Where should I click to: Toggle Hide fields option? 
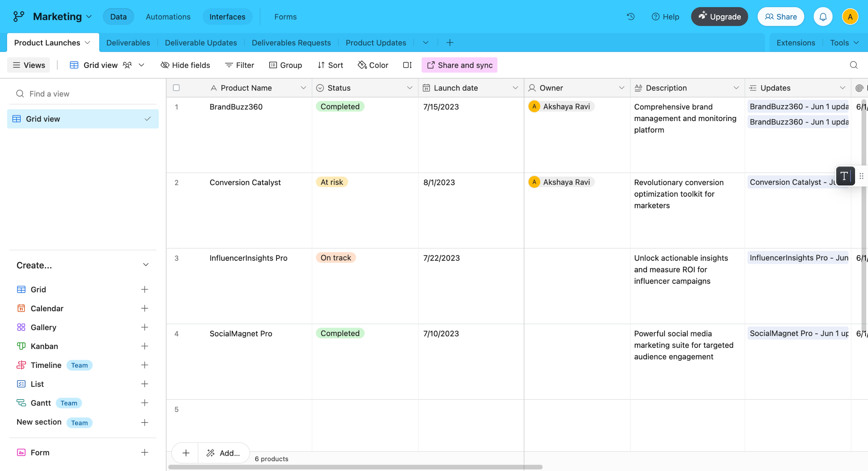(x=185, y=65)
